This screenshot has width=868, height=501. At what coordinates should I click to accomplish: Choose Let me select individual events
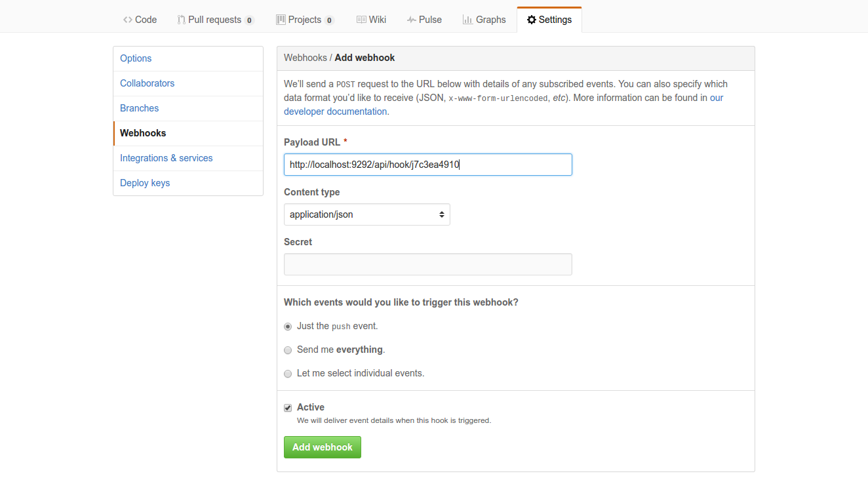[288, 374]
